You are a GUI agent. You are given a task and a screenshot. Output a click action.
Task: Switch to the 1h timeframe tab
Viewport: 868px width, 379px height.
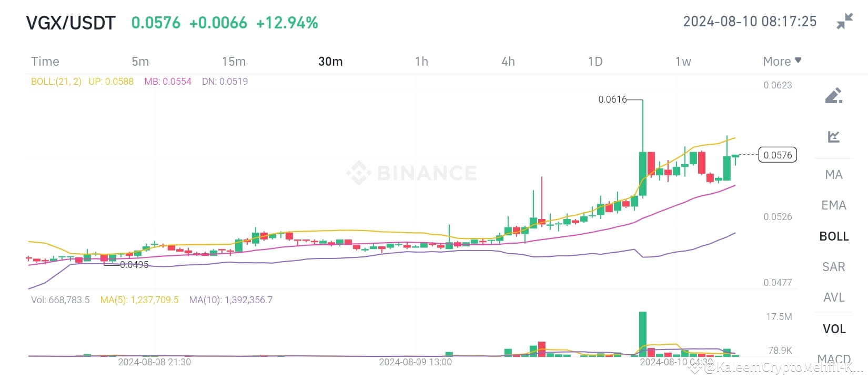point(421,61)
